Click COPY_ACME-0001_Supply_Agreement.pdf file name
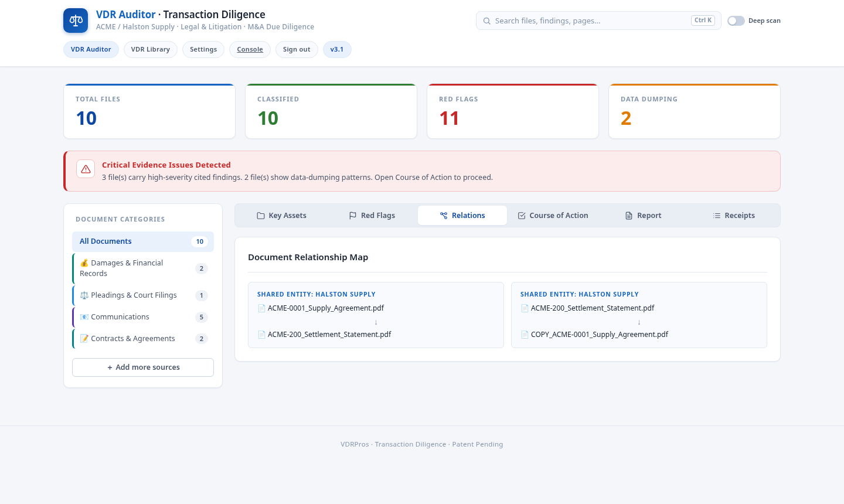844x504 pixels. [600, 335]
